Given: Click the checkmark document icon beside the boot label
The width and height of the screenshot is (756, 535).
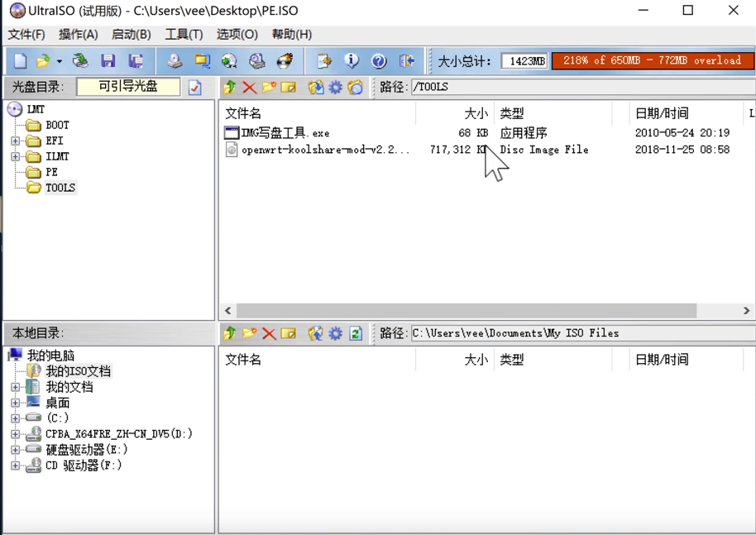Looking at the screenshot, I should pos(194,88).
